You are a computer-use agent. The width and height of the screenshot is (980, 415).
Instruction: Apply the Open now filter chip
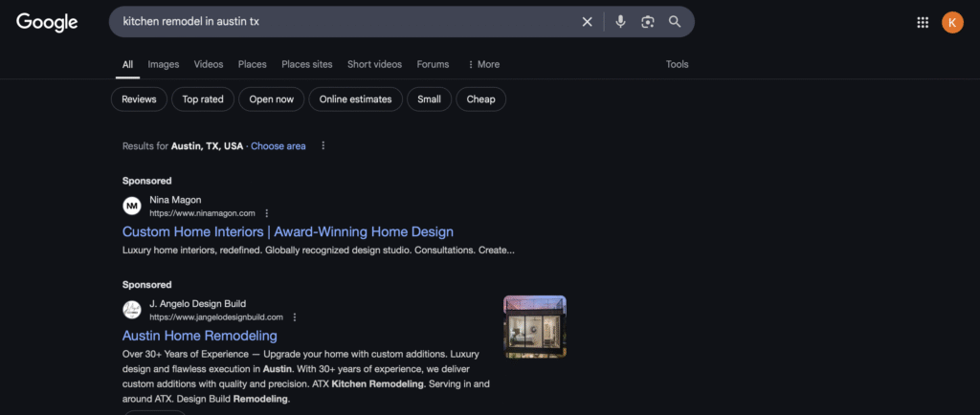(x=271, y=99)
